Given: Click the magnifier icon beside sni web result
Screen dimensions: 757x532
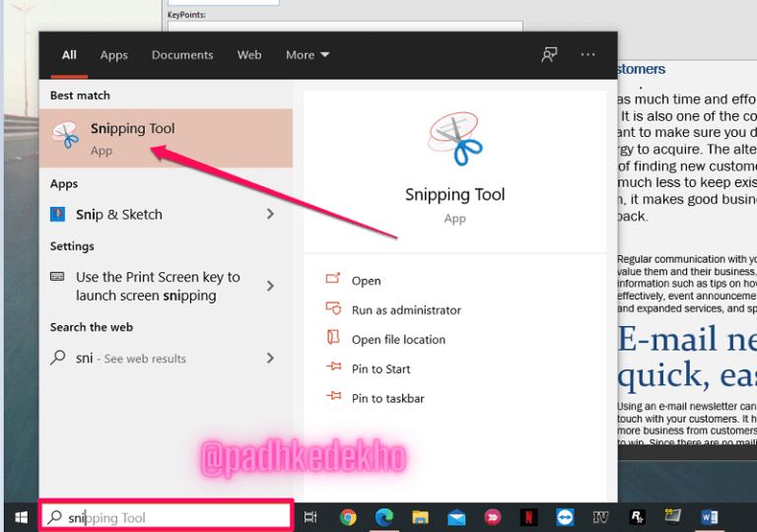Looking at the screenshot, I should pyautogui.click(x=57, y=358).
